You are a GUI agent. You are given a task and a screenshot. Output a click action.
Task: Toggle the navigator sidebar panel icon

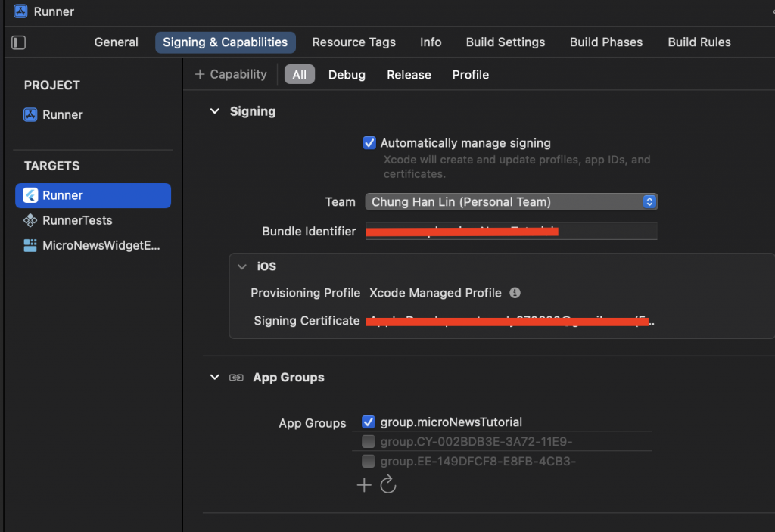click(x=20, y=42)
